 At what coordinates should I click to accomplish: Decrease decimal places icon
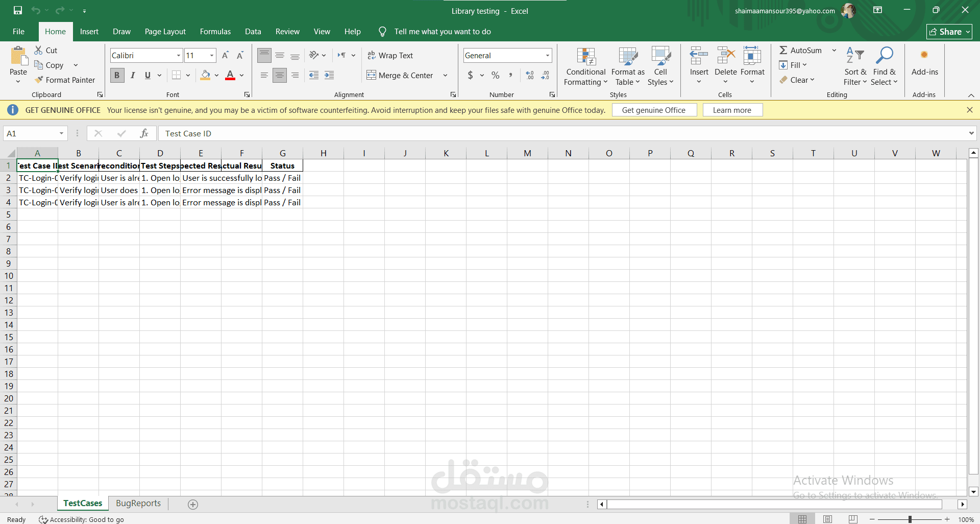coord(545,75)
